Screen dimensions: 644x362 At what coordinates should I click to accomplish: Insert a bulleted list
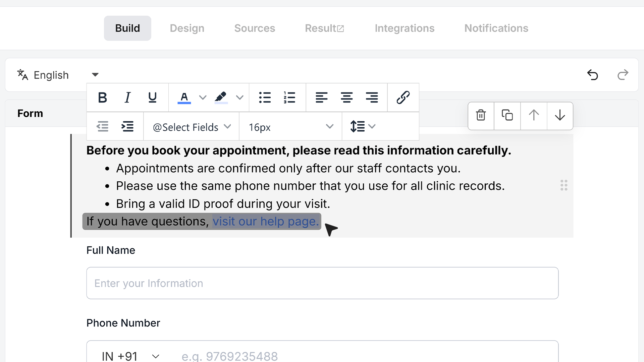265,98
